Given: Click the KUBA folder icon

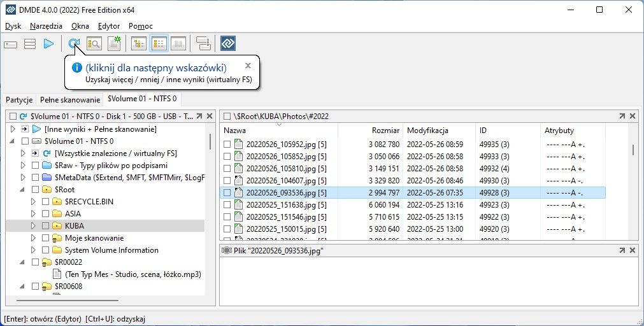Looking at the screenshot, I should tap(57, 226).
